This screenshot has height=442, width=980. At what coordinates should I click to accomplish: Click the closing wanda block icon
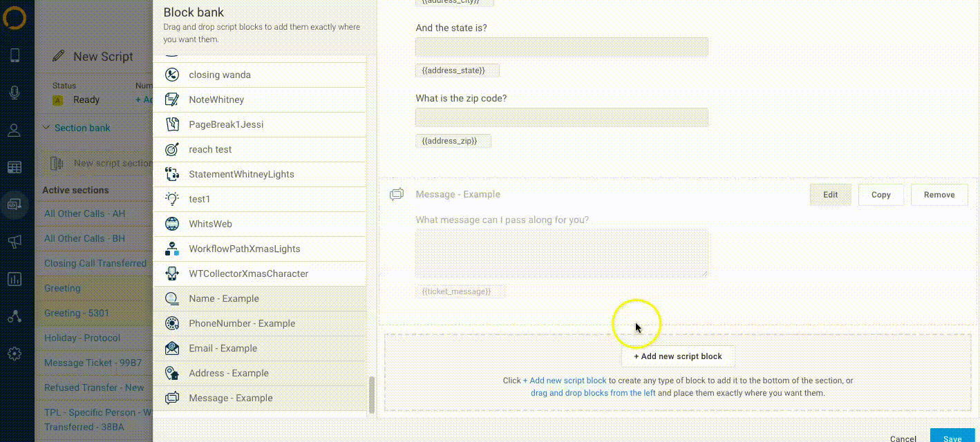tap(172, 75)
